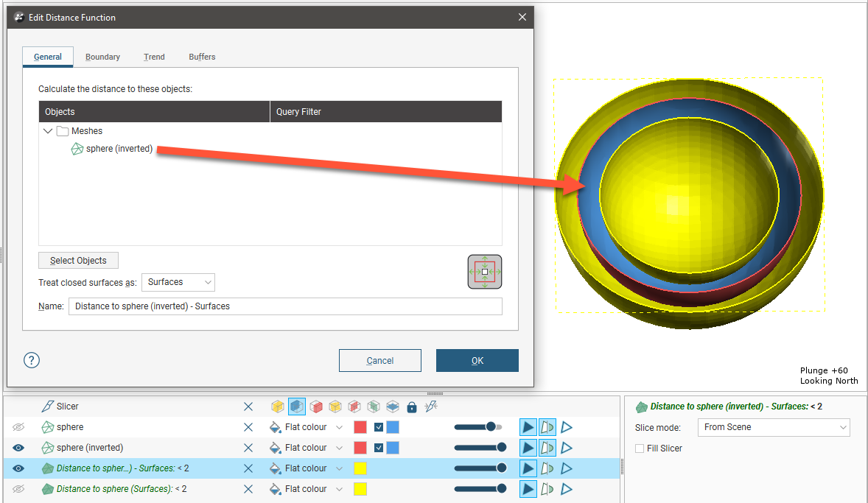Click the help question mark icon
The height and width of the screenshot is (503, 868).
[32, 360]
